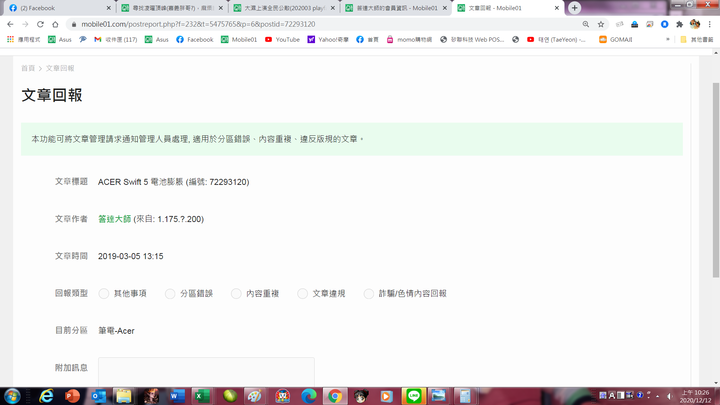
Task: Open Chrome three-dot menu
Action: pyautogui.click(x=710, y=24)
